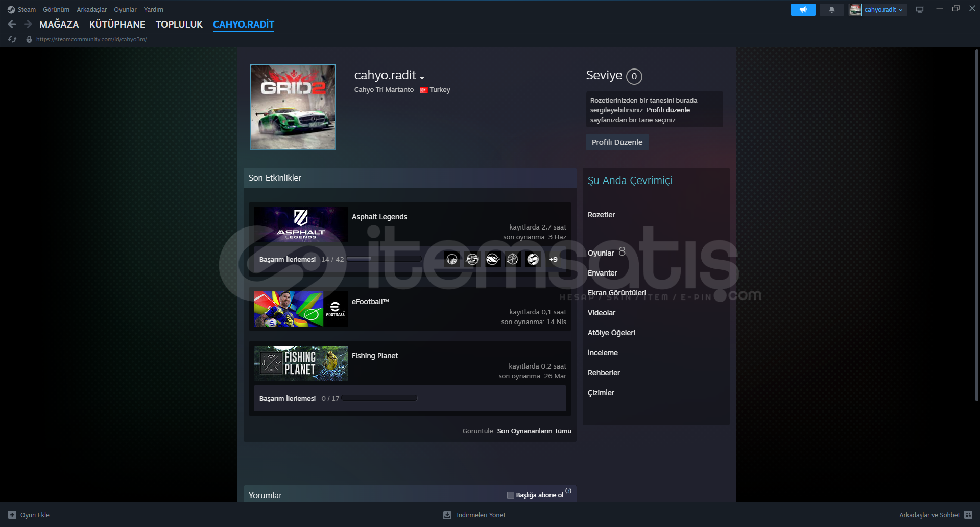Click the GRID 2 profile avatar
980x527 pixels.
[x=293, y=107]
